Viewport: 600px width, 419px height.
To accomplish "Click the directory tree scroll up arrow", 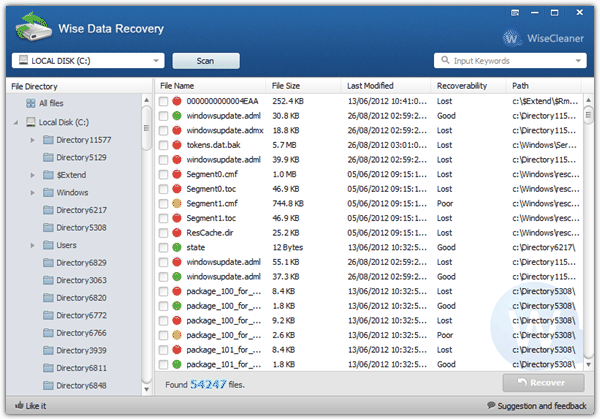I will tap(146, 100).
